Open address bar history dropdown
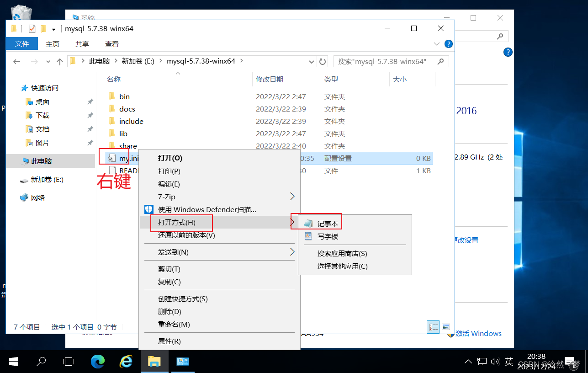This screenshot has height=373, width=588. coord(312,61)
